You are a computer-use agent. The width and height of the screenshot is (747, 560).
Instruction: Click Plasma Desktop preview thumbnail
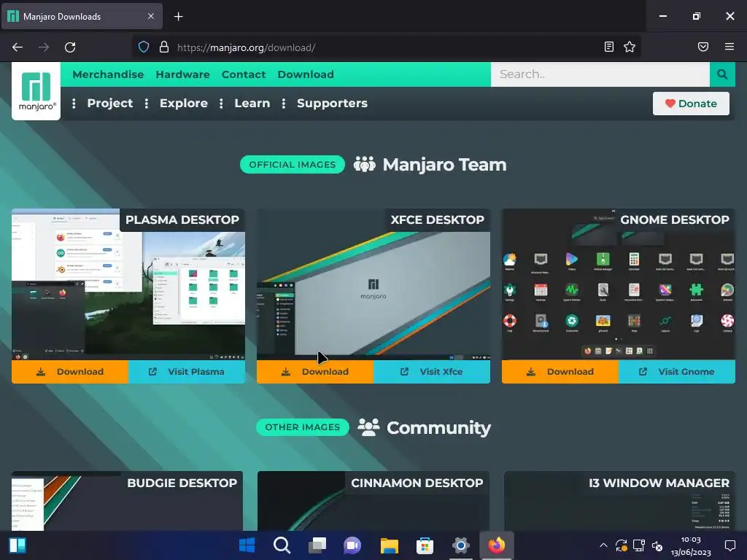point(128,284)
